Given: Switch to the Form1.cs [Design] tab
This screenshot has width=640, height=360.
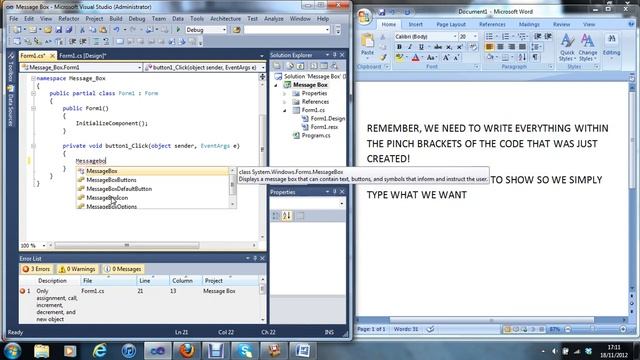Looking at the screenshot, I should pos(82,56).
